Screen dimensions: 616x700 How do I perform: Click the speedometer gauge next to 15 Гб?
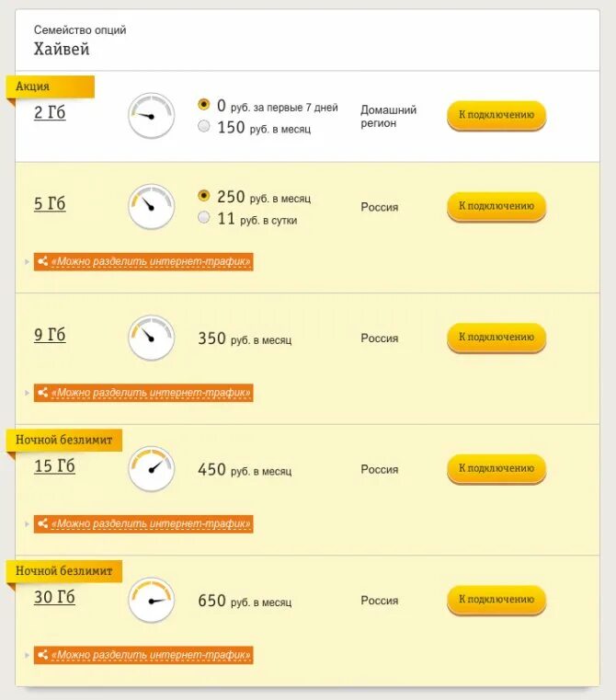[152, 469]
